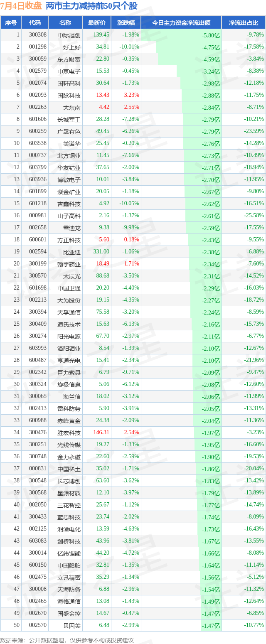The image size is (266, 644).
Task: Click stock name 大为股份
Action: (x=69, y=300)
